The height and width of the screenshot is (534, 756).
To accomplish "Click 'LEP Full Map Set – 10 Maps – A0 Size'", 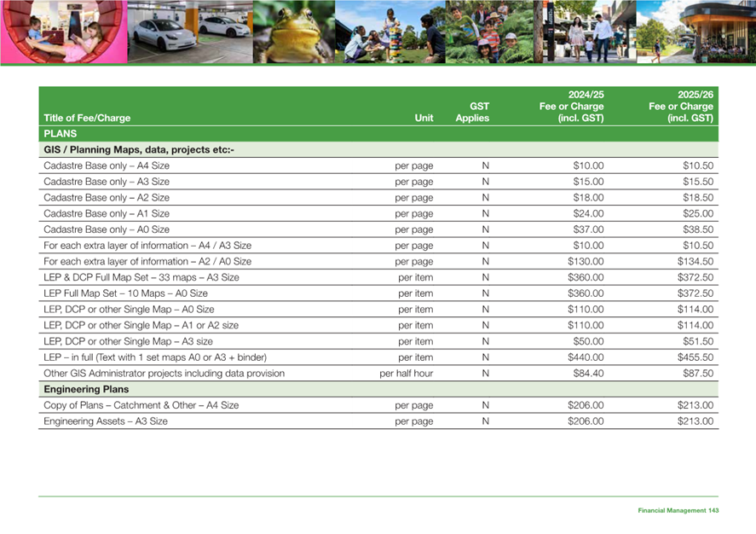I will [125, 293].
